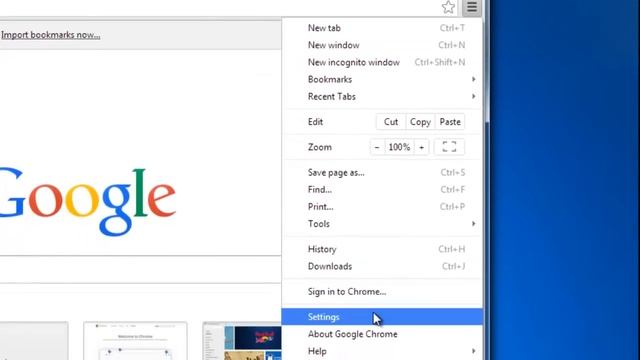The height and width of the screenshot is (360, 640).
Task: Open History from the menu
Action: point(382,249)
